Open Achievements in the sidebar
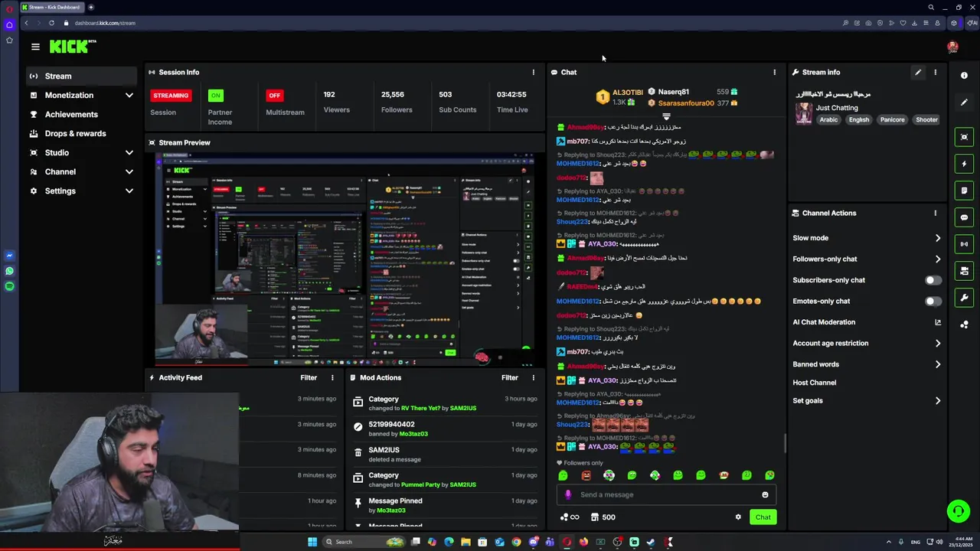 (80, 114)
